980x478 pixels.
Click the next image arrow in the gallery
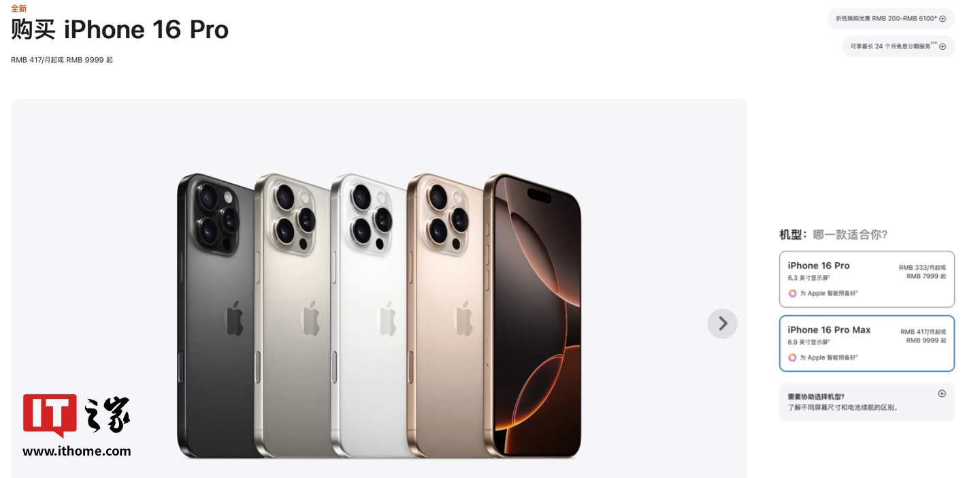pos(722,323)
